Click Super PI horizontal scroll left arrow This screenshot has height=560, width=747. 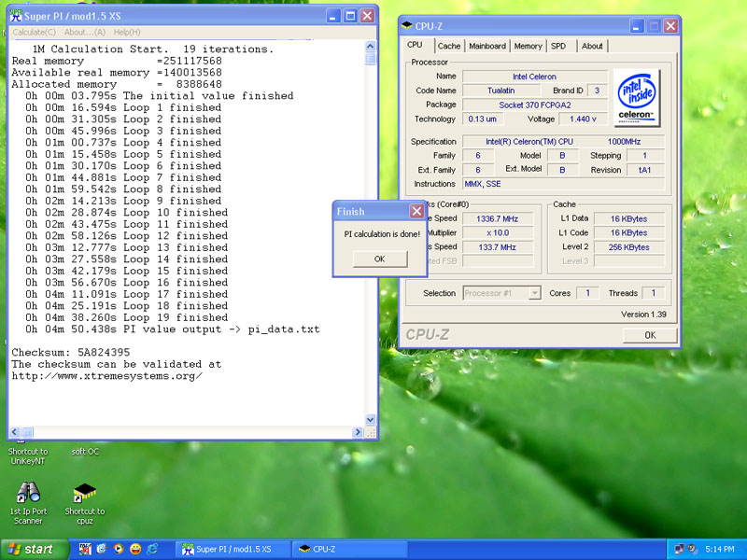tap(14, 432)
